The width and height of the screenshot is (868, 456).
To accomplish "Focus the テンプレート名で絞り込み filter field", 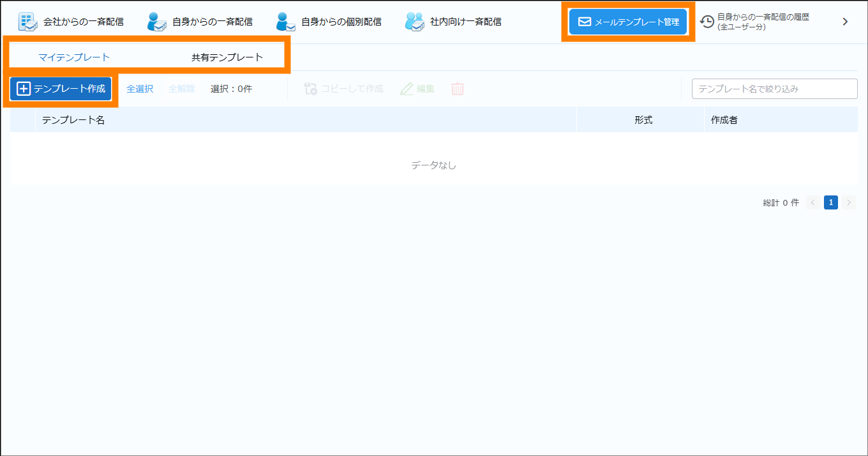I will tap(774, 89).
